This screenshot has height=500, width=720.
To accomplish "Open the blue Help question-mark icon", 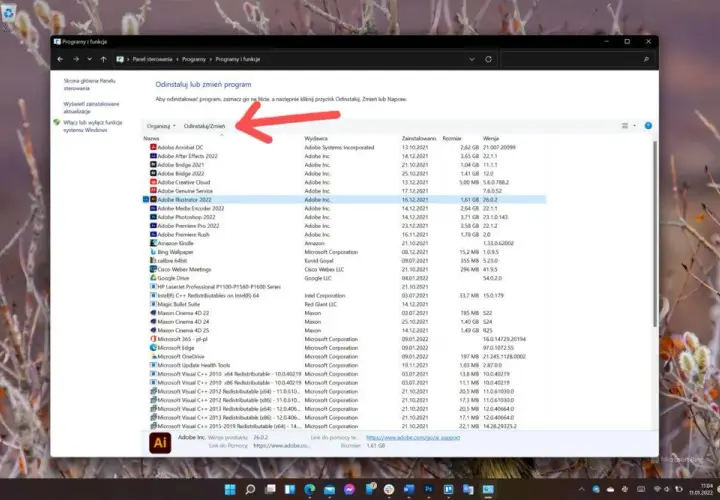I will pyautogui.click(x=648, y=126).
